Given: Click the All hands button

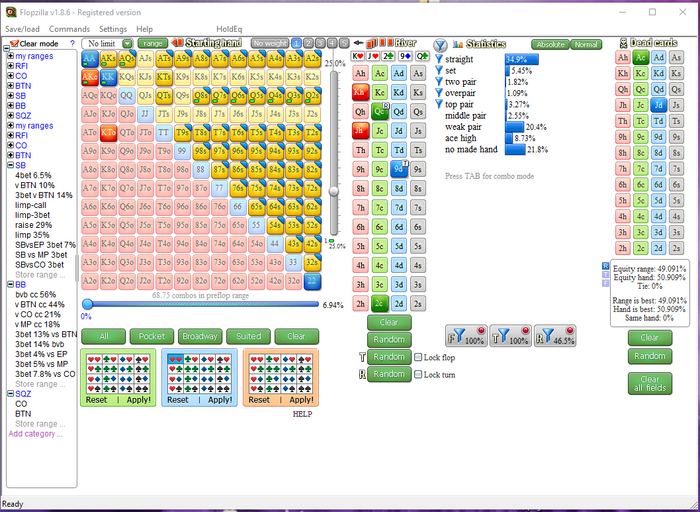Looking at the screenshot, I should 104,336.
